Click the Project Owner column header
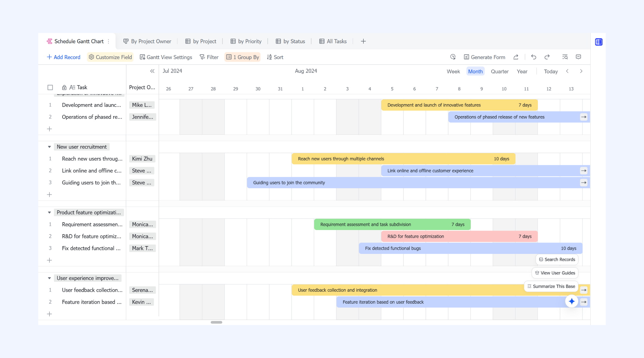This screenshot has width=644, height=358. 142,87
